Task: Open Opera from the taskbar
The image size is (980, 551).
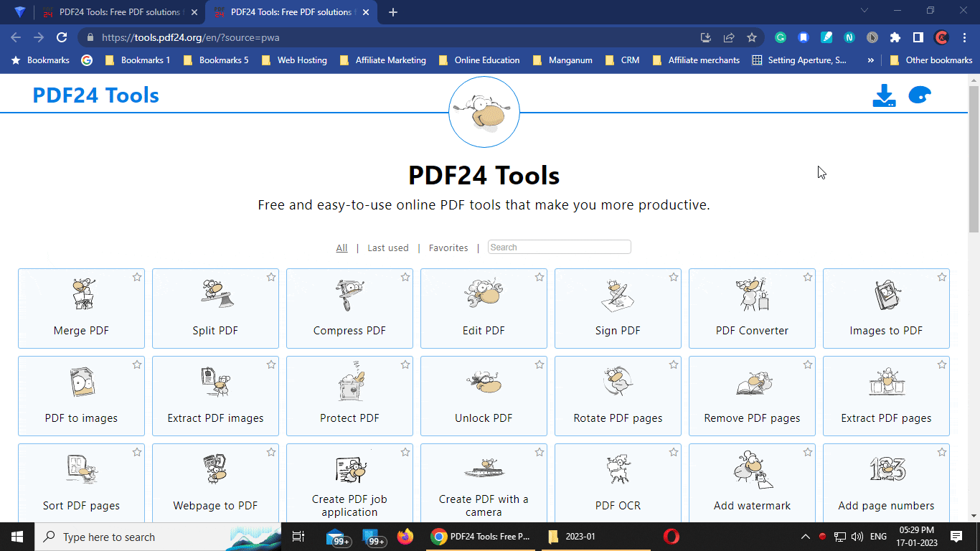Action: pos(671,537)
